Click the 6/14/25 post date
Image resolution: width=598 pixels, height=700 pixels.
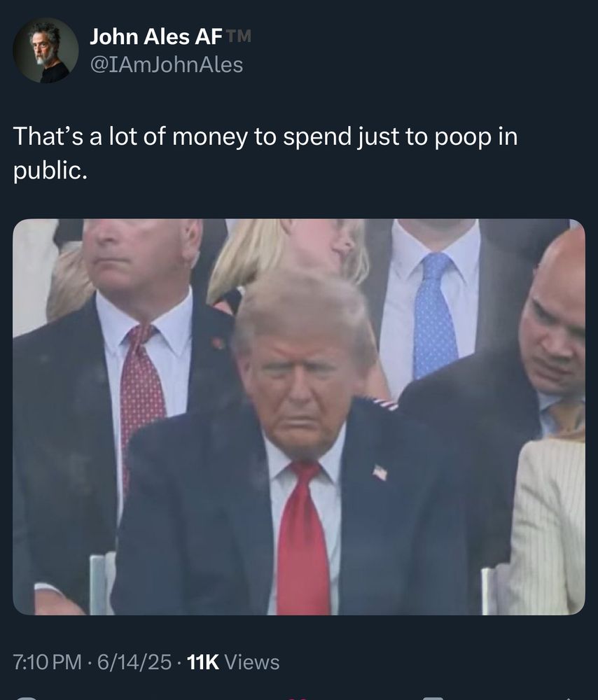click(x=134, y=662)
